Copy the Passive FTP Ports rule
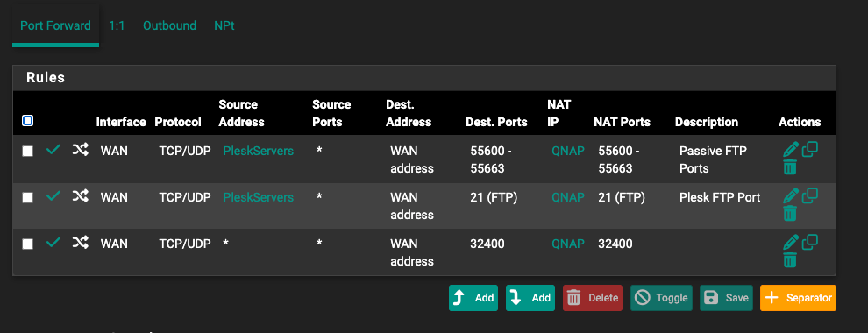This screenshot has height=333, width=868. coord(810,149)
